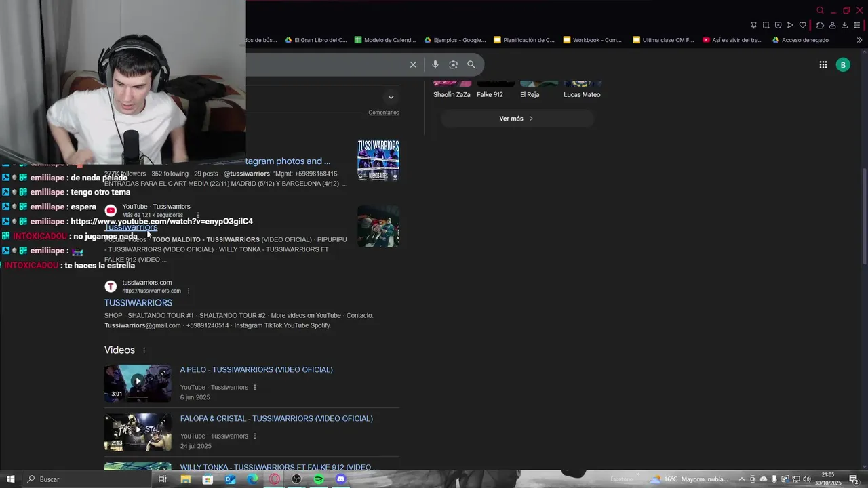Start voice search with the microphone icon

point(435,64)
